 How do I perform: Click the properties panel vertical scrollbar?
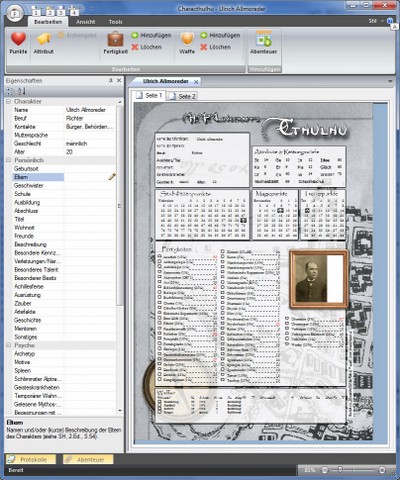pyautogui.click(x=120, y=205)
